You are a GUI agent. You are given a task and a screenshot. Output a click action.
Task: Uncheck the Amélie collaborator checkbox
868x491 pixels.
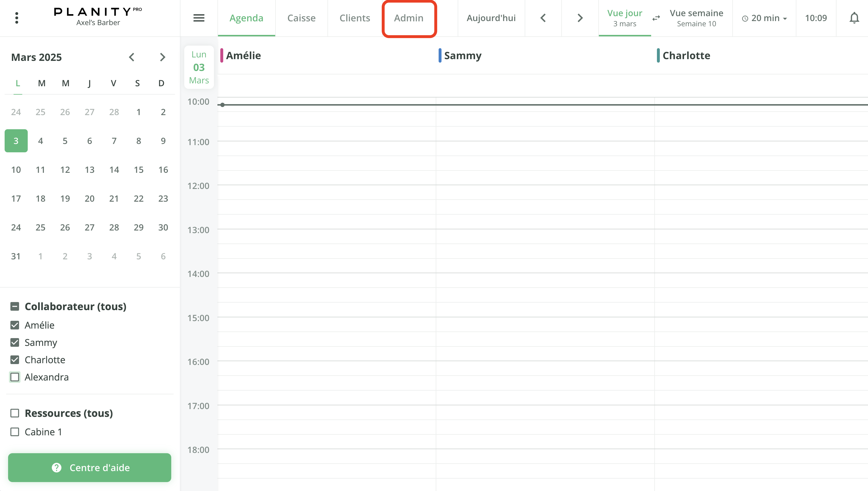[15, 325]
